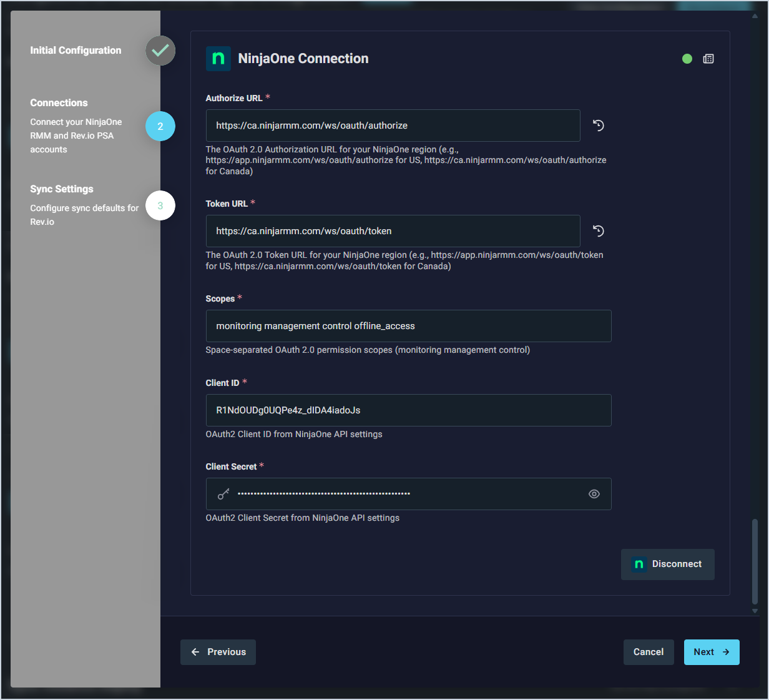The width and height of the screenshot is (769, 700).
Task: Click the scrollbar down arrow
Action: (x=755, y=611)
